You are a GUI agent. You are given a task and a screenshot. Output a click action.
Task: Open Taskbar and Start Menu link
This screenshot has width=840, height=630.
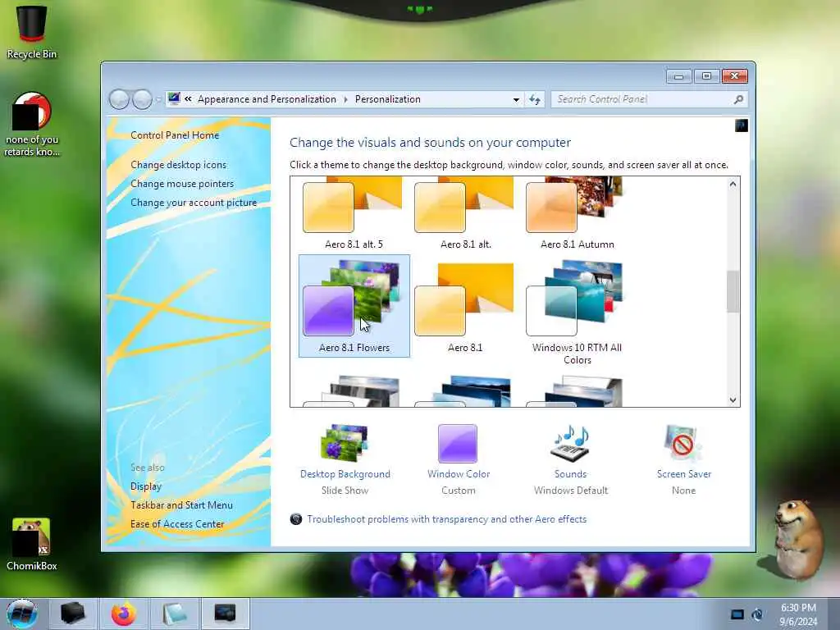[x=181, y=505]
